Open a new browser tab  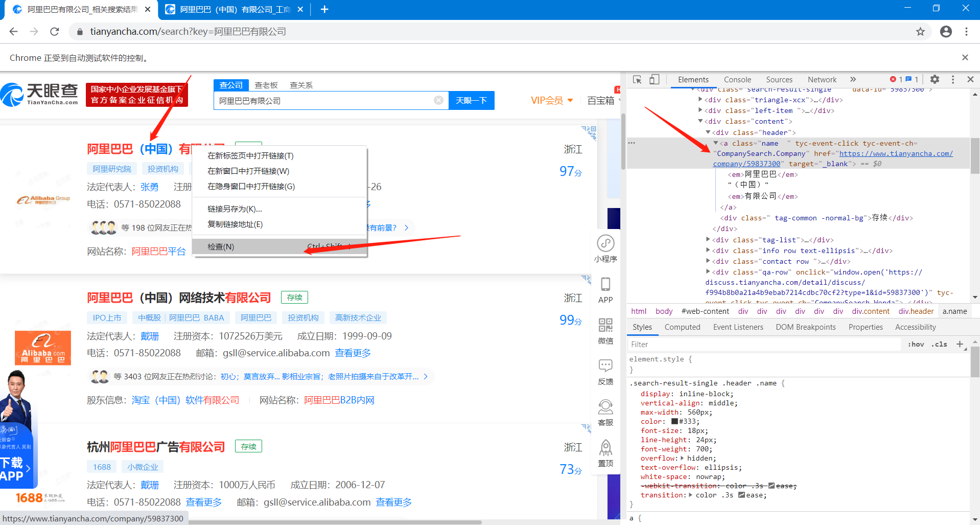[324, 9]
